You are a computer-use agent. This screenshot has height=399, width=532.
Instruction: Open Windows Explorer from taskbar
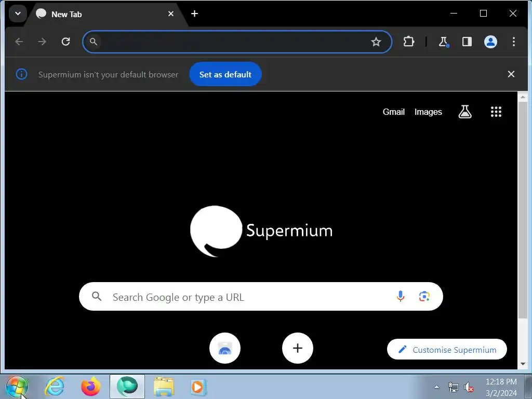[x=164, y=387]
